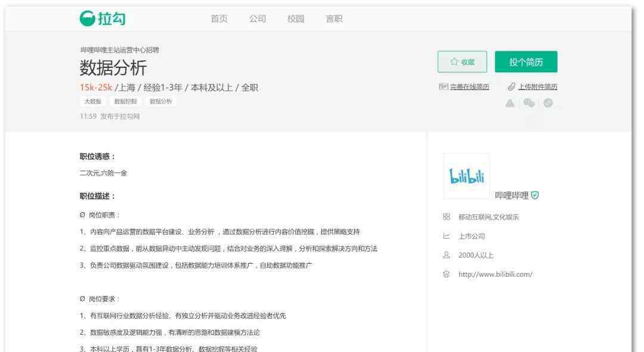Click the online resume card icon

tap(443, 87)
